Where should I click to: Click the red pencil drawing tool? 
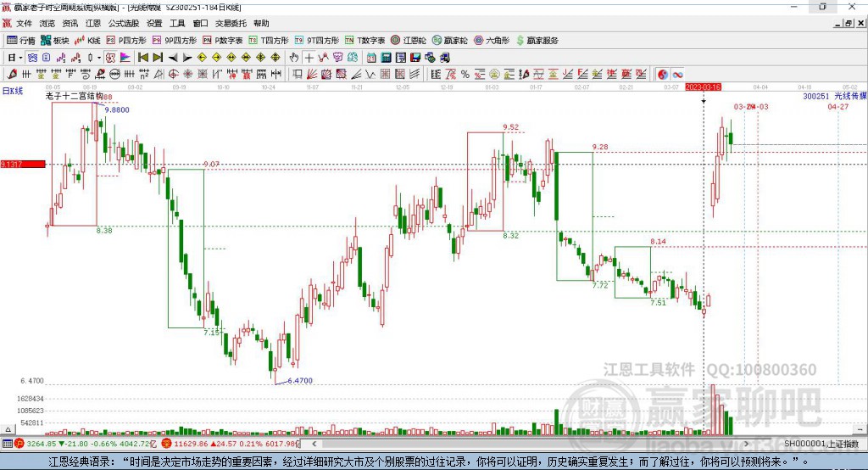click(12, 75)
